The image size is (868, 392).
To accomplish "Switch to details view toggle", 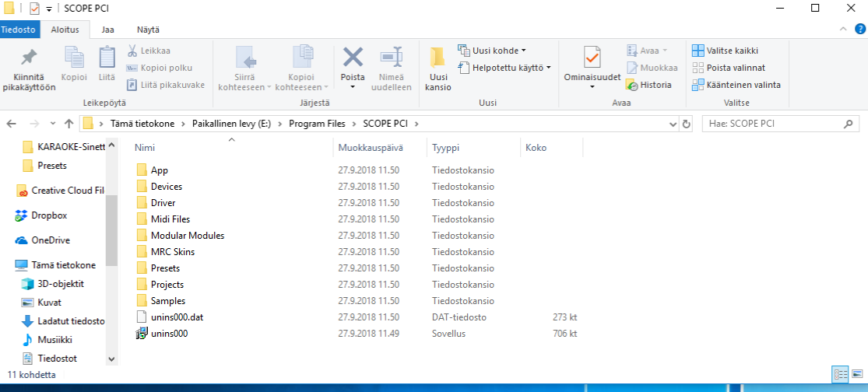I will 841,374.
